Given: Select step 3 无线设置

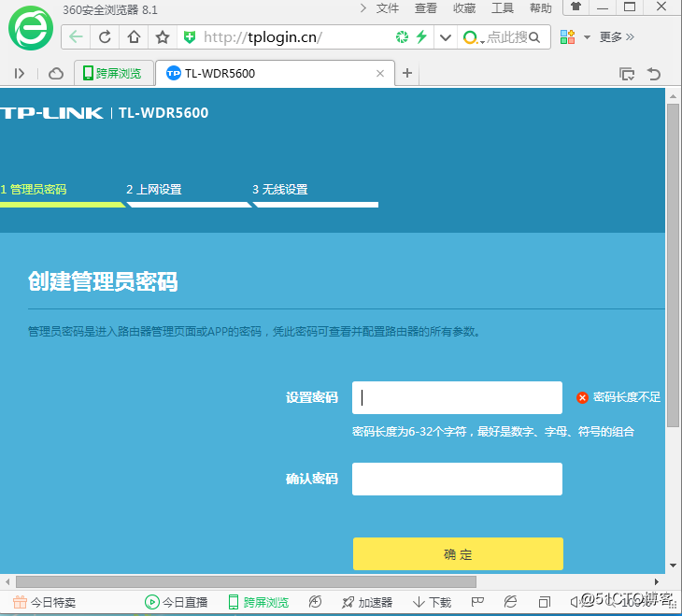Looking at the screenshot, I should point(280,190).
